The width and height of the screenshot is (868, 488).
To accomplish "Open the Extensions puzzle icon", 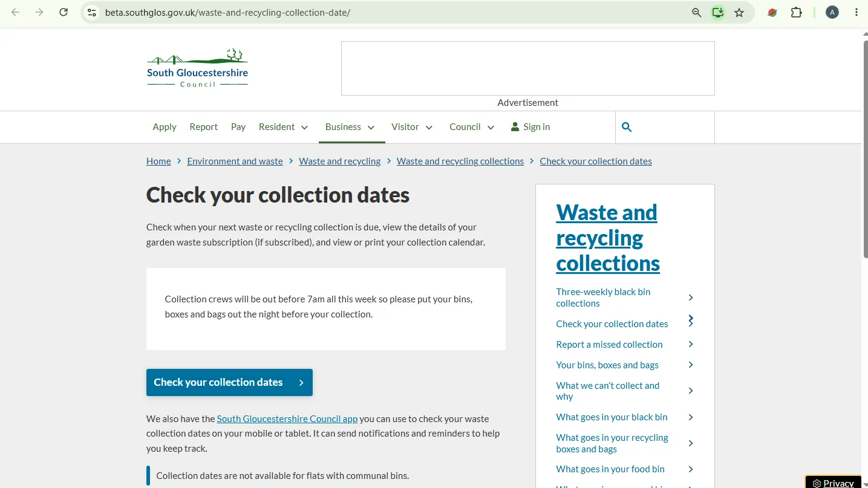I will click(797, 12).
